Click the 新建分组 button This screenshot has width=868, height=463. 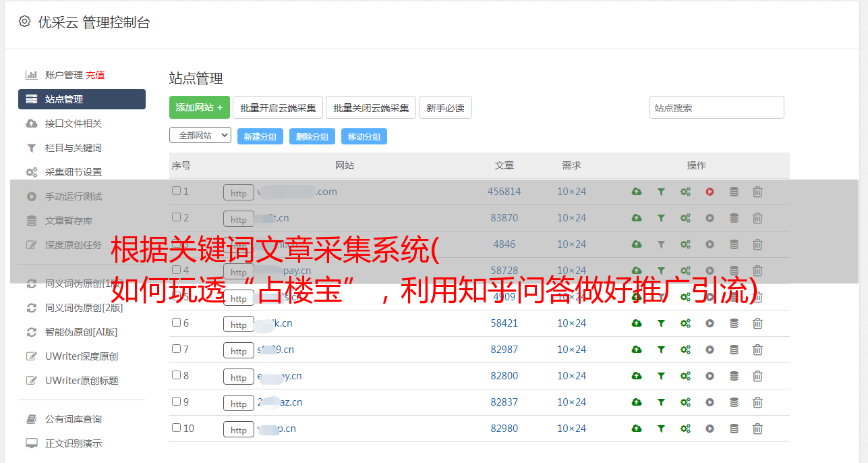coord(260,136)
